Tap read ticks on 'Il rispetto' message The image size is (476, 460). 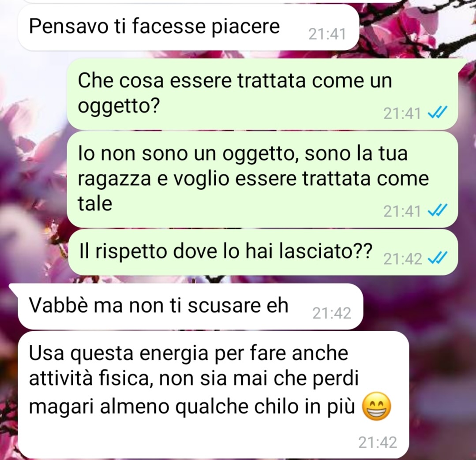(x=437, y=259)
